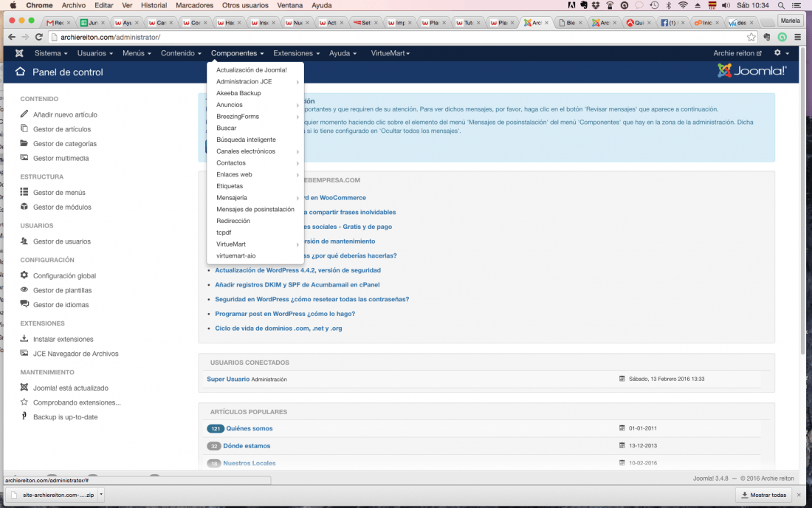Image resolution: width=812 pixels, height=508 pixels.
Task: Click the home icon beside Panel de control
Action: pyautogui.click(x=20, y=72)
